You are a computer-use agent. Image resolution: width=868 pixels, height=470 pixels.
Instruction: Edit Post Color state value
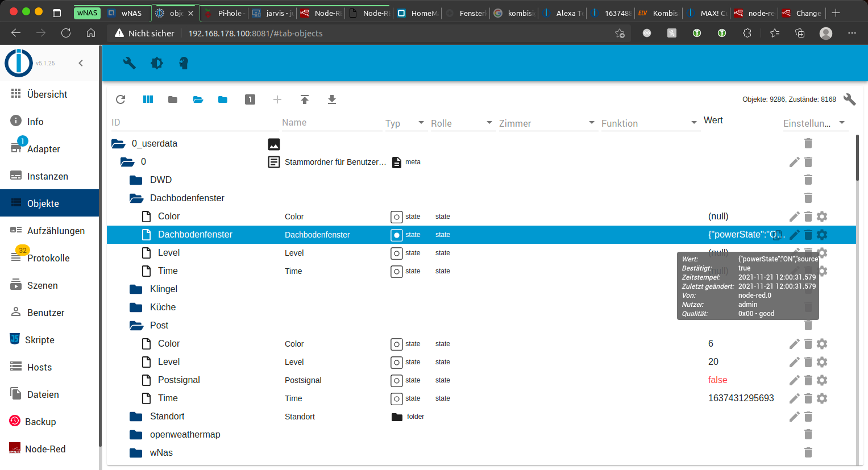click(795, 344)
